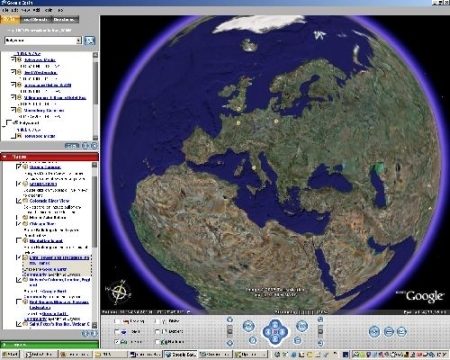Zoom in using the navigation panel button

click(x=230, y=320)
